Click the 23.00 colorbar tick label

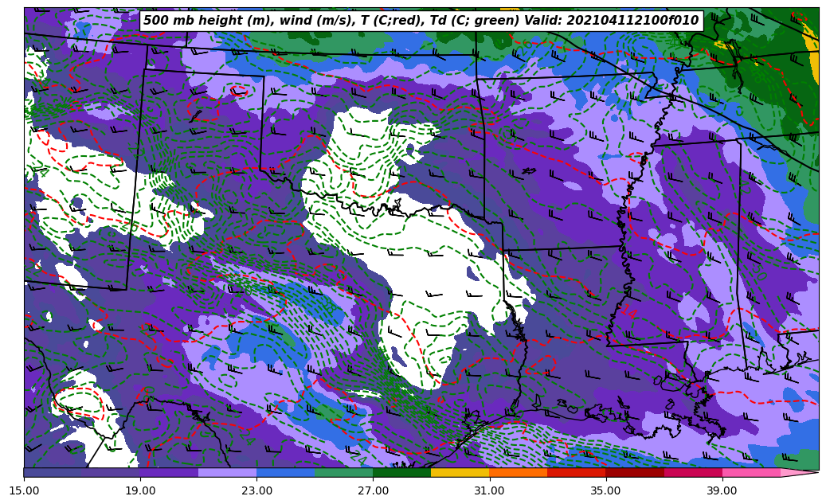coord(256,491)
